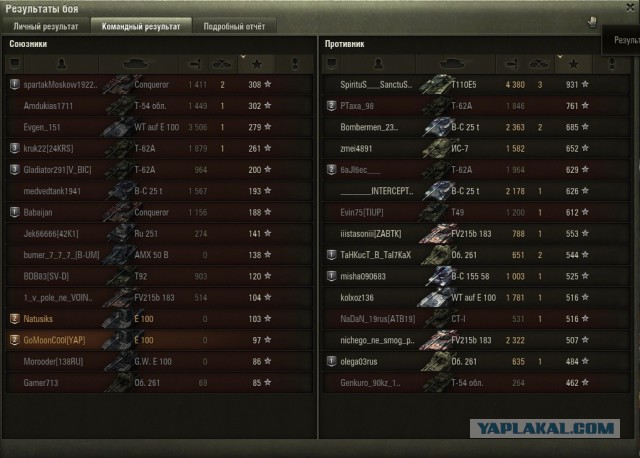Select player Gamer713

point(41,383)
